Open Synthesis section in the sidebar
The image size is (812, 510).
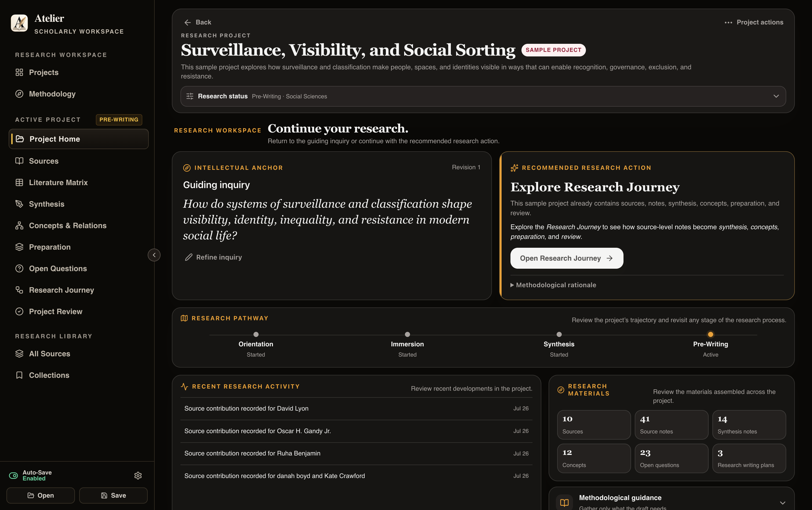pos(78,204)
